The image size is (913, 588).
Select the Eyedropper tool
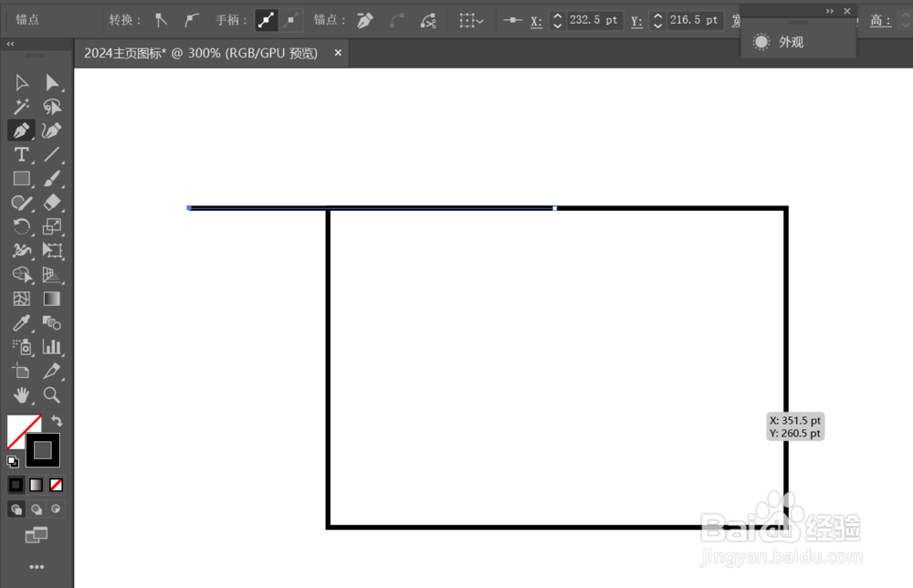click(x=22, y=322)
